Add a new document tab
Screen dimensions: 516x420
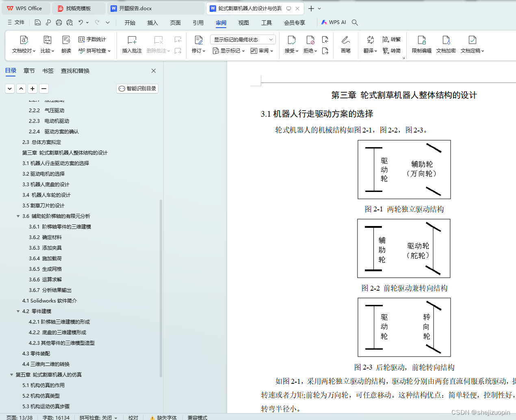tap(311, 8)
